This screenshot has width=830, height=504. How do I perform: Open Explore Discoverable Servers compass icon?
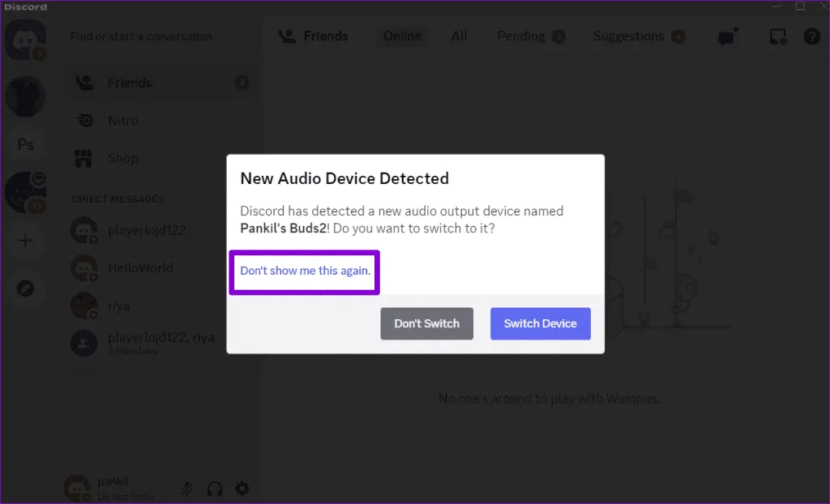(x=25, y=288)
